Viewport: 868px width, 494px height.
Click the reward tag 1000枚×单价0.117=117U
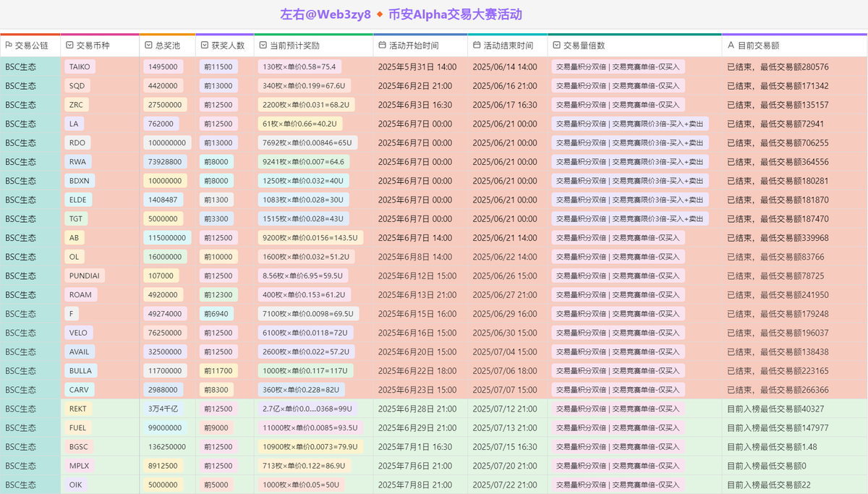pyautogui.click(x=306, y=370)
